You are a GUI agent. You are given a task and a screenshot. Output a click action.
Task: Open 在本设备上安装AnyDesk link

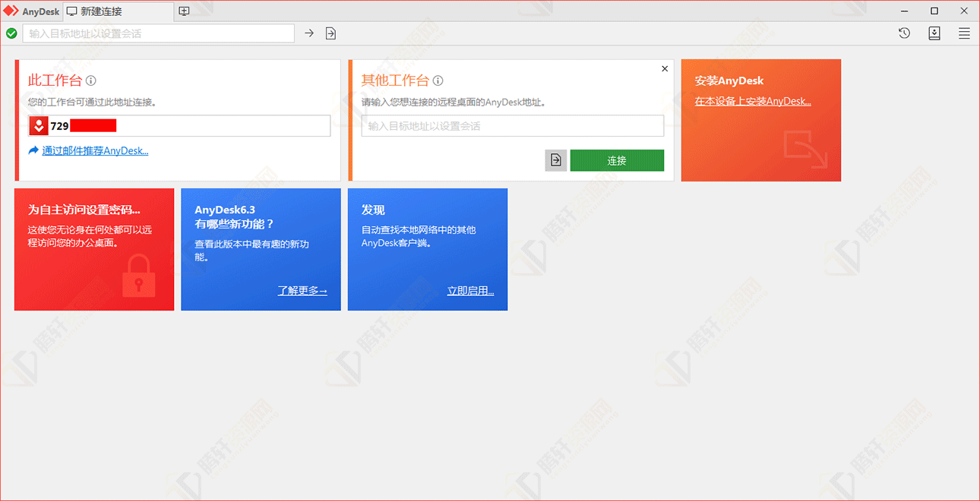pos(752,100)
